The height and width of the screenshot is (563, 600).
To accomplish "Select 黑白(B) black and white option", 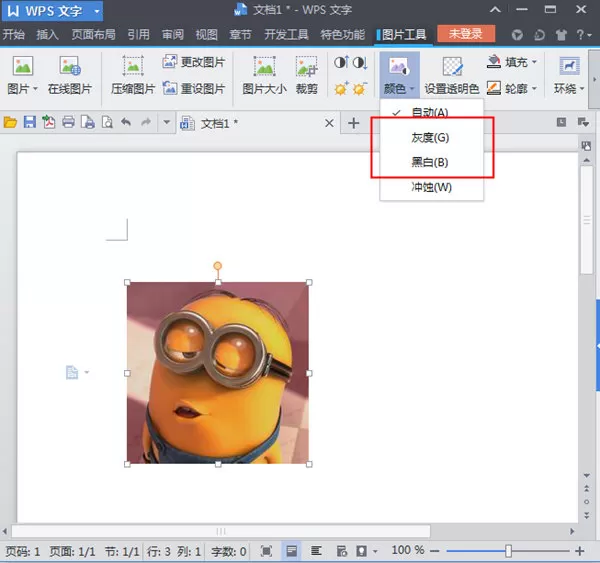I will 432,162.
